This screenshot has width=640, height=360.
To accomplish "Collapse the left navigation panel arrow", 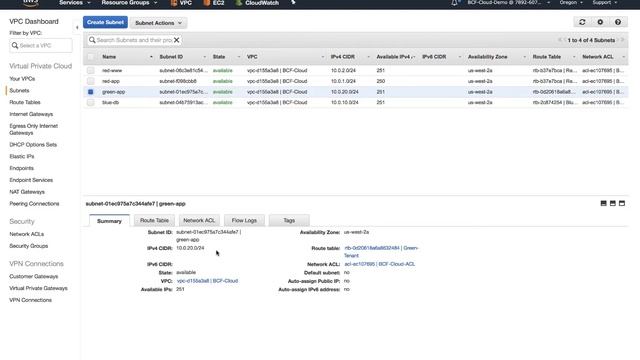I will coord(77,27).
